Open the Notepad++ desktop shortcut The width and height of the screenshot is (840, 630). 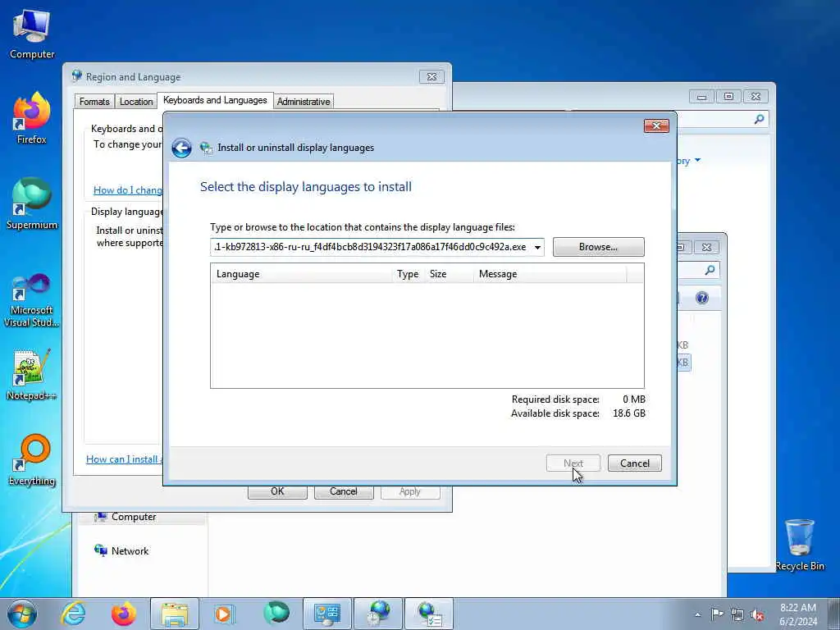click(x=32, y=375)
